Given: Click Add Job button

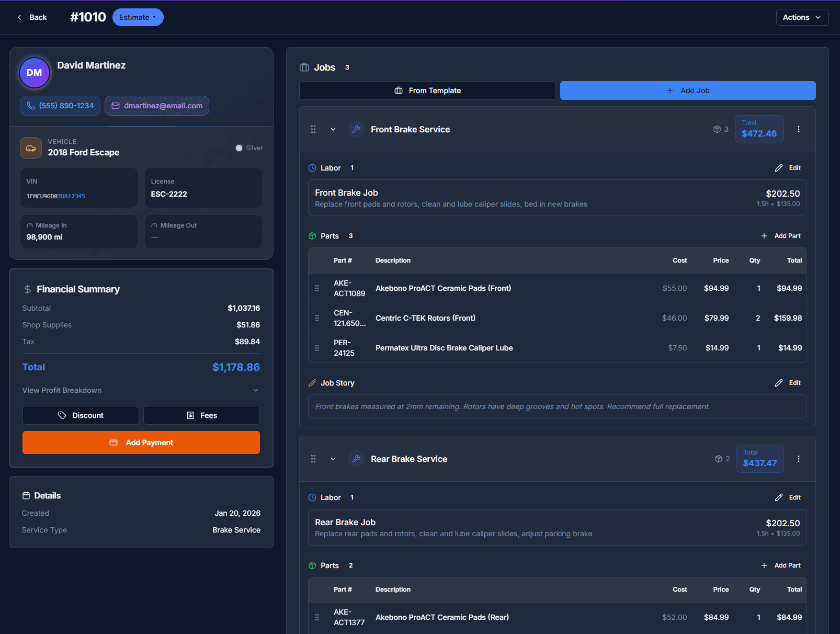Looking at the screenshot, I should click(688, 90).
